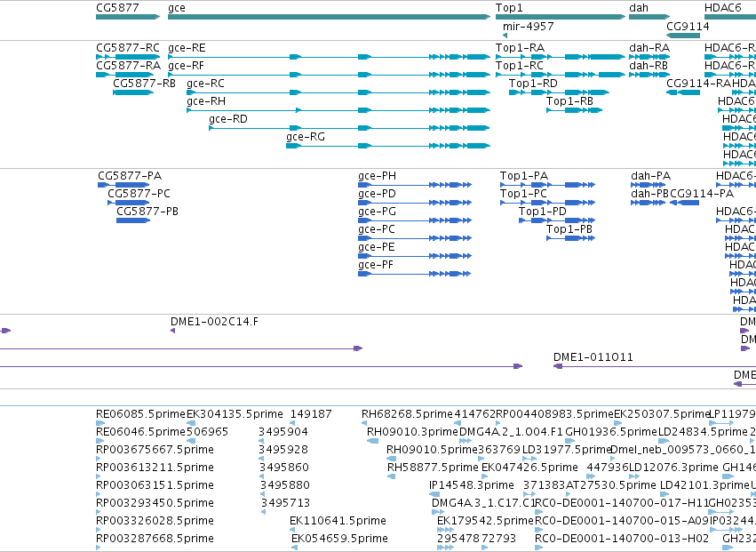Viewport: 756px width, 552px height.
Task: Open EST RH58877.5prime
Action: click(433, 468)
